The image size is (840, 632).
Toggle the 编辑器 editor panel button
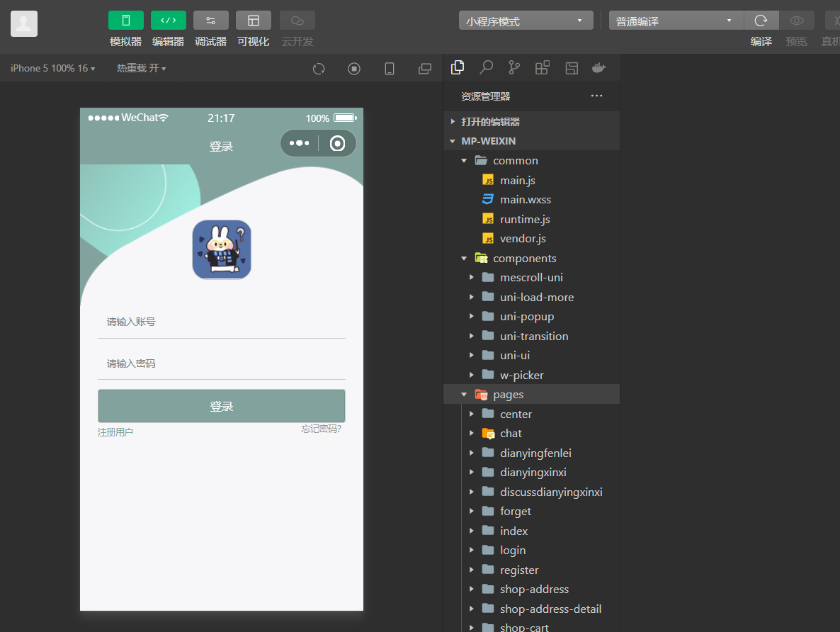click(x=169, y=21)
